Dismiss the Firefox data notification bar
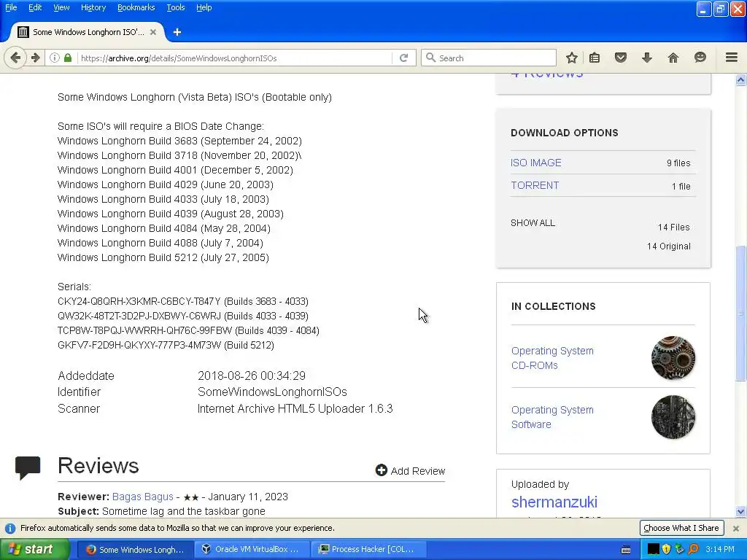The width and height of the screenshot is (747, 560). pyautogui.click(x=736, y=528)
